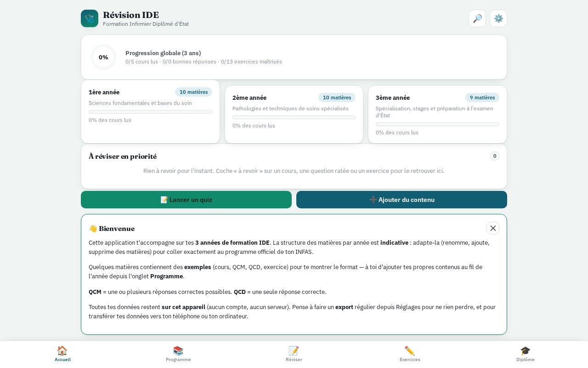The width and height of the screenshot is (588, 368).
Task: Click the 3ème année progress bar
Action: 437,124
